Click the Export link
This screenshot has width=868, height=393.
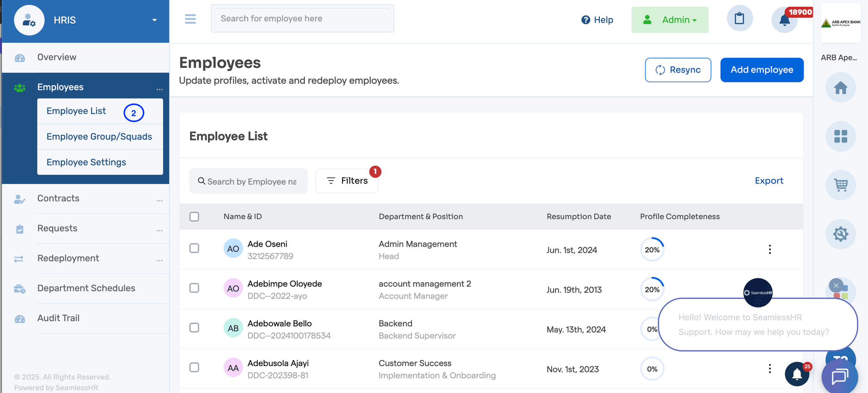click(769, 181)
